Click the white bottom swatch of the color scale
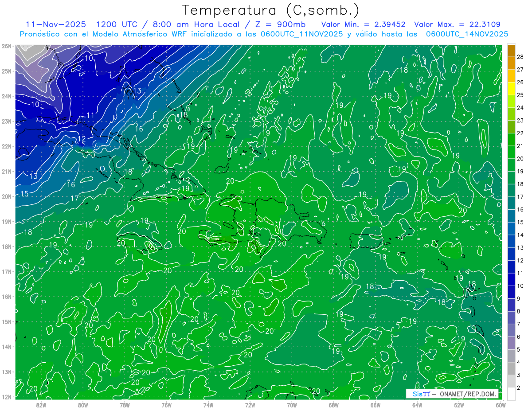Screen dimensions: 532x411 click(x=511, y=394)
